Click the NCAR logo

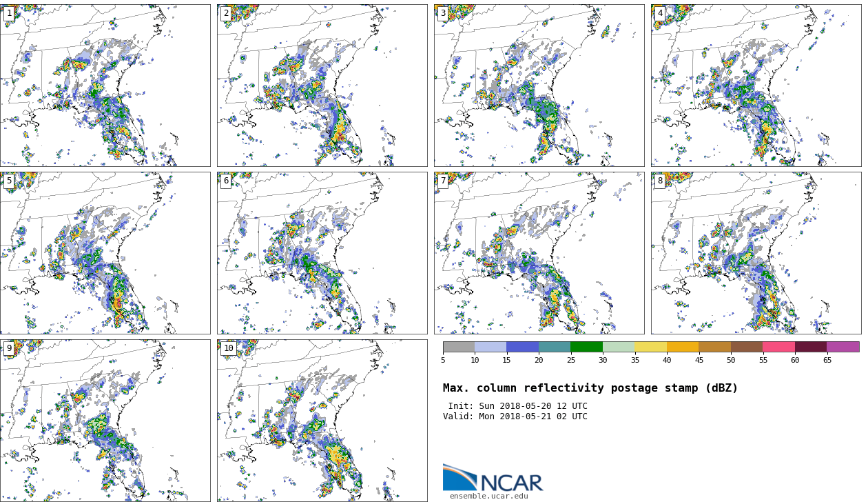pos(492,478)
